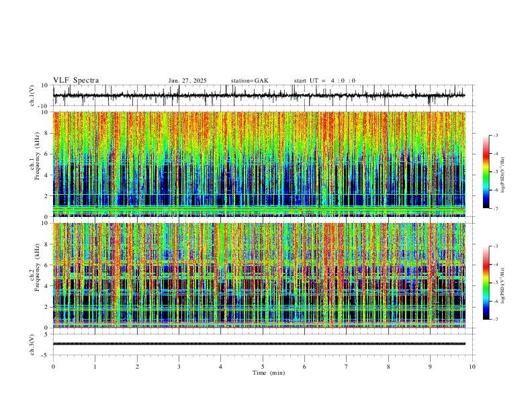
Task: Click the ch.3(V) axis label
Action: [x=32, y=345]
